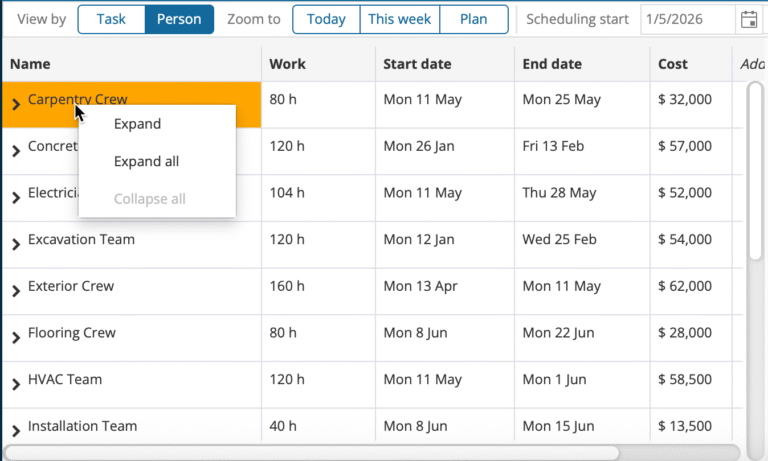Zoom to Today
This screenshot has height=461, width=768.
326,19
